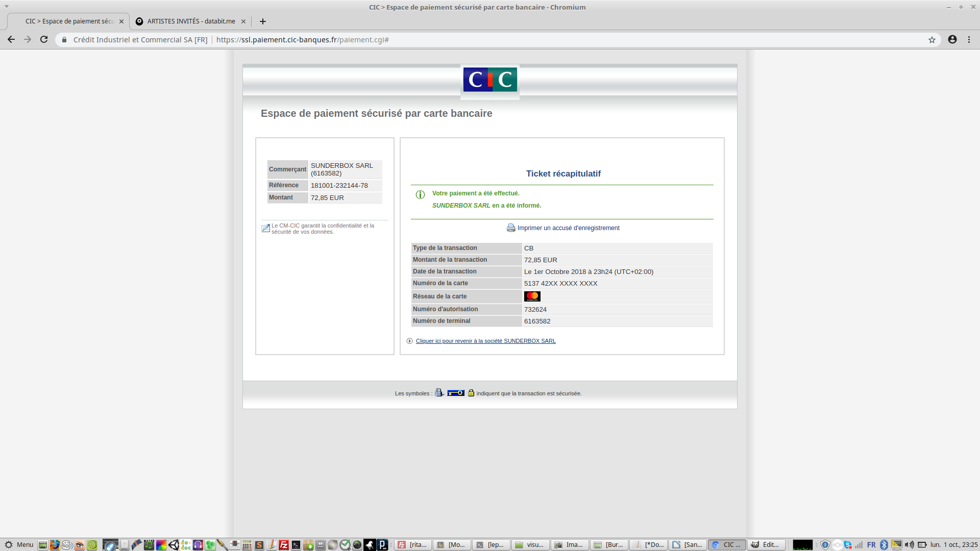The height and width of the screenshot is (551, 980).
Task: Launch Unity from the panel launcher
Action: 174,545
